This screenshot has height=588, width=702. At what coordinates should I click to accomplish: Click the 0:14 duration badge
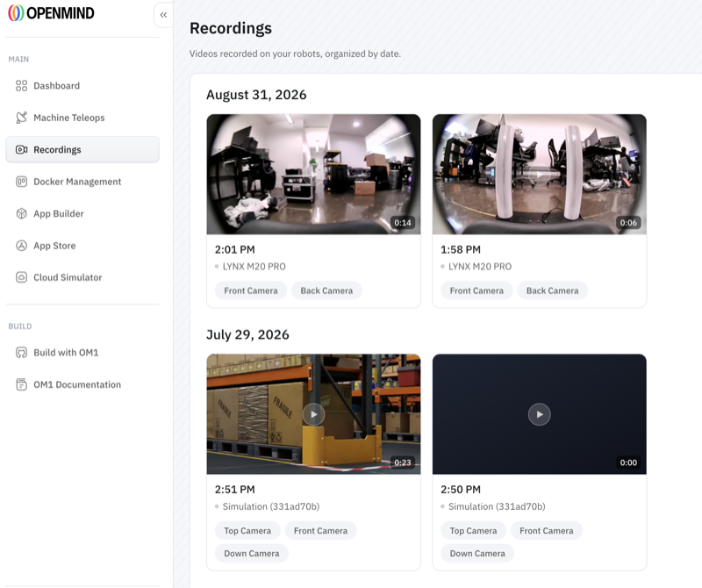tap(403, 223)
